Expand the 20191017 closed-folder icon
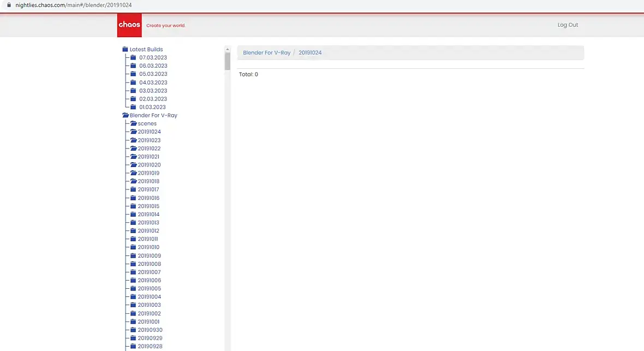This screenshot has width=644, height=351. [133, 189]
